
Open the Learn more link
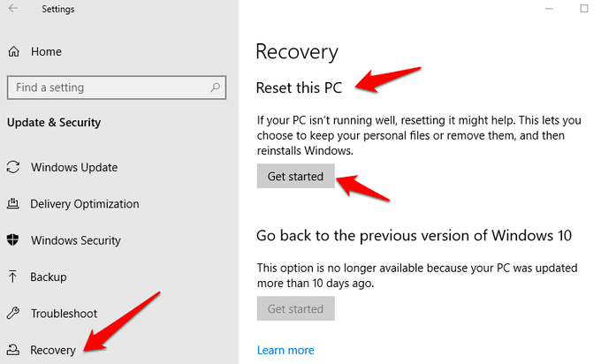pos(285,350)
